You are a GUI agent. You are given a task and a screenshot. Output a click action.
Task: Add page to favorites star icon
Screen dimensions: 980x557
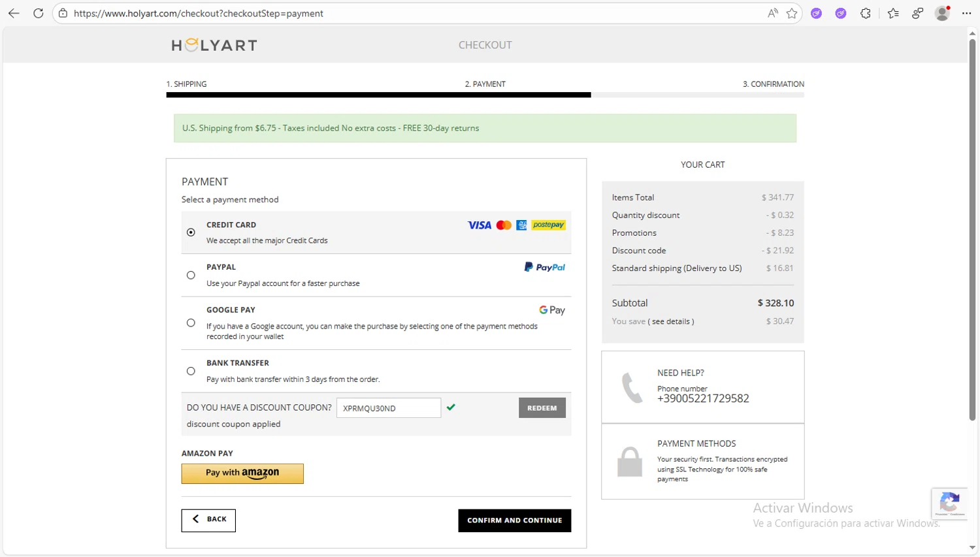792,13
